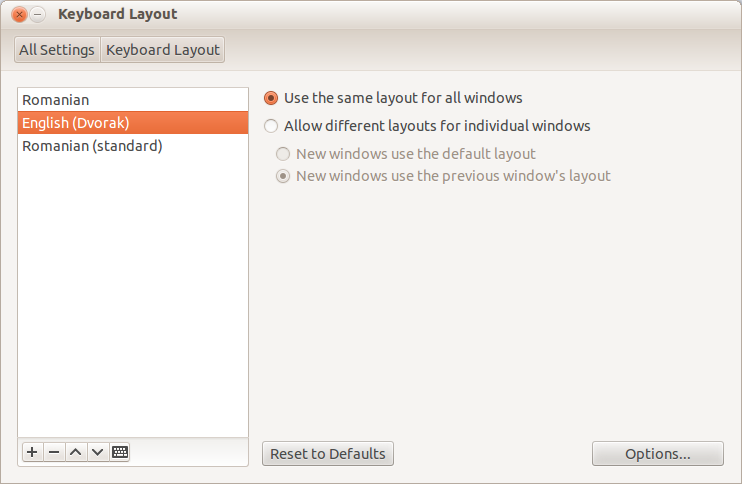
Task: Enable 'Allow different layouts for individual windows'
Action: (x=271, y=126)
